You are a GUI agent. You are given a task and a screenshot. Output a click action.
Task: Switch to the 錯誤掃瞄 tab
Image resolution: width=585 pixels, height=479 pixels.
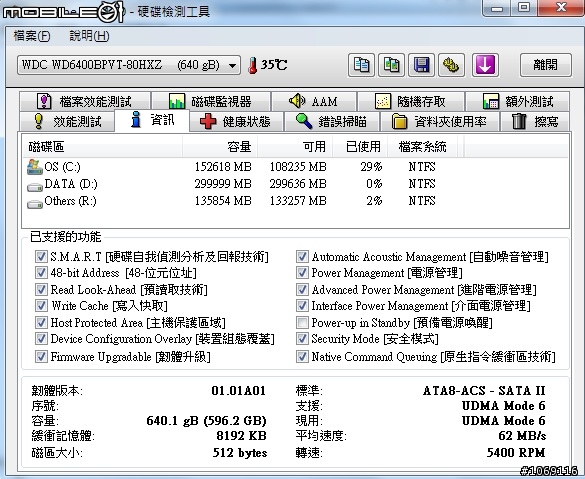tap(332, 121)
